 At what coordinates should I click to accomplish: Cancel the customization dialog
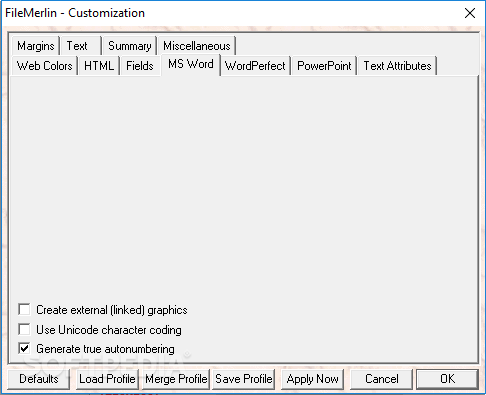coord(381,379)
